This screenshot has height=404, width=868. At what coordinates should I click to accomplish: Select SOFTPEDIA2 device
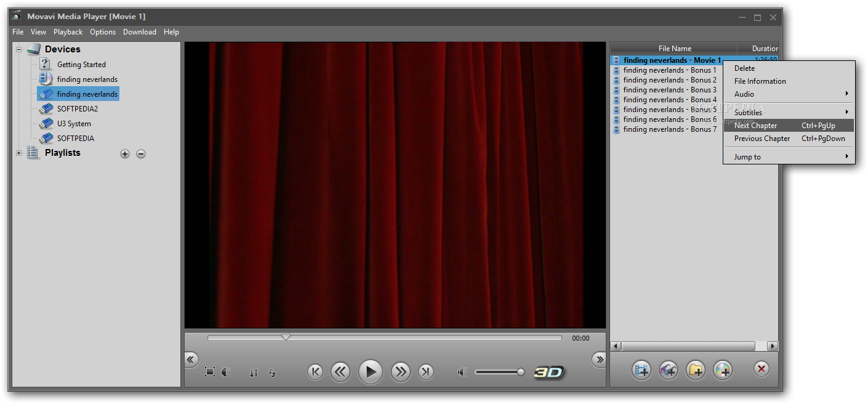77,109
